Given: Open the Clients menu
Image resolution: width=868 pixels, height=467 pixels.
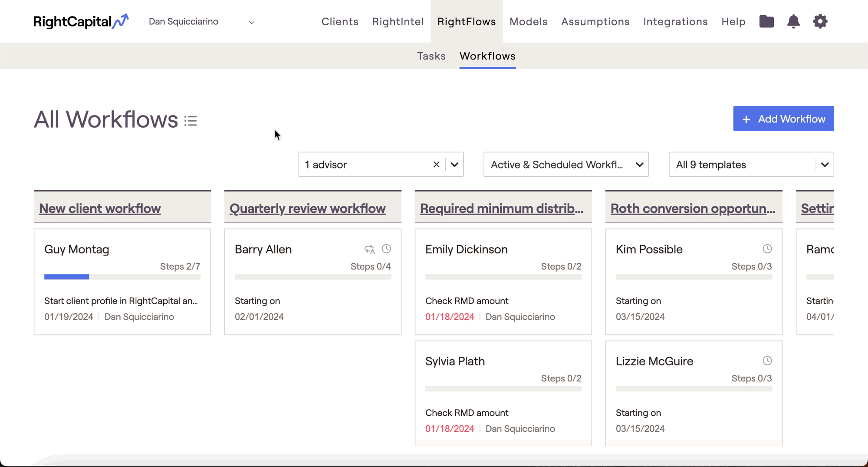Looking at the screenshot, I should pyautogui.click(x=340, y=22).
